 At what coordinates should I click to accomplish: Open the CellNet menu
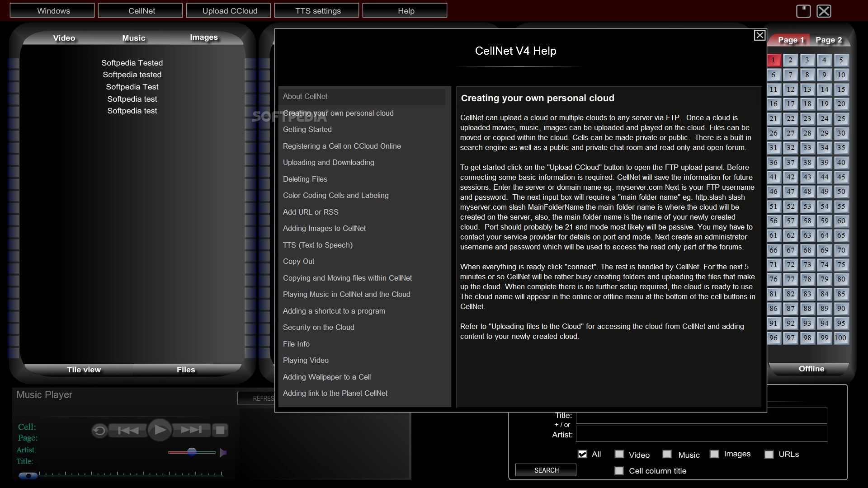(141, 10)
